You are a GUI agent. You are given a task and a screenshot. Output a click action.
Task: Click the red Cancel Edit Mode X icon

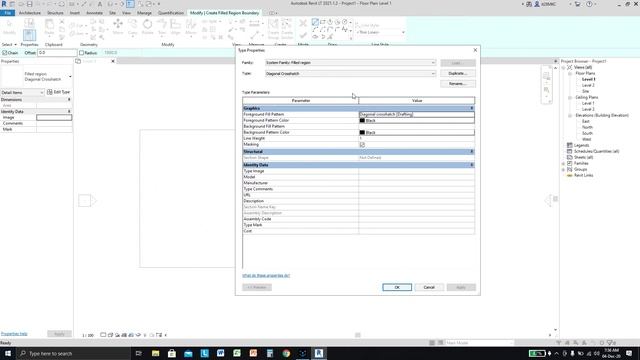pyautogui.click(x=303, y=24)
